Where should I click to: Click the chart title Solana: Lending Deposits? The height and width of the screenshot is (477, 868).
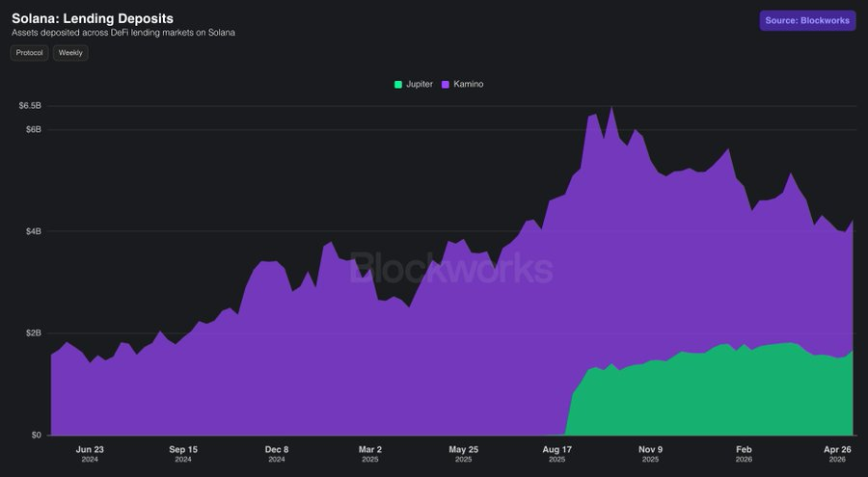tap(93, 19)
